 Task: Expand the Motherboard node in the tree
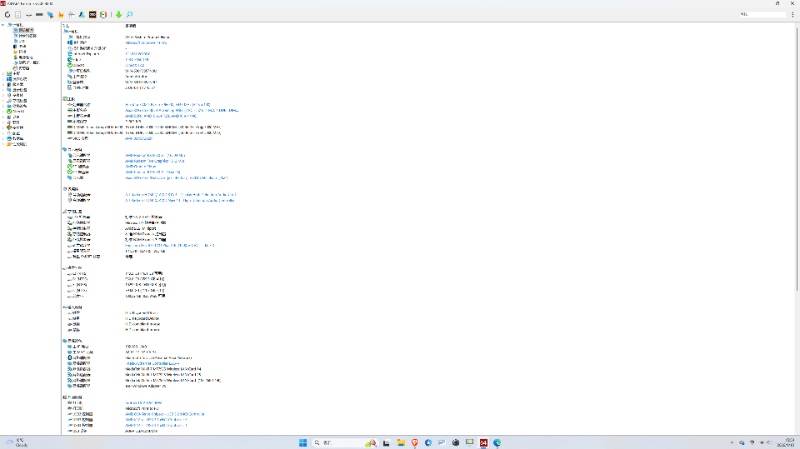(4, 73)
